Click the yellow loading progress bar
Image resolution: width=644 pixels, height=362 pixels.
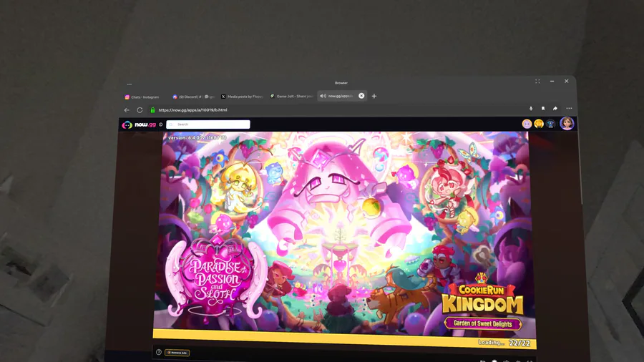(x=344, y=340)
